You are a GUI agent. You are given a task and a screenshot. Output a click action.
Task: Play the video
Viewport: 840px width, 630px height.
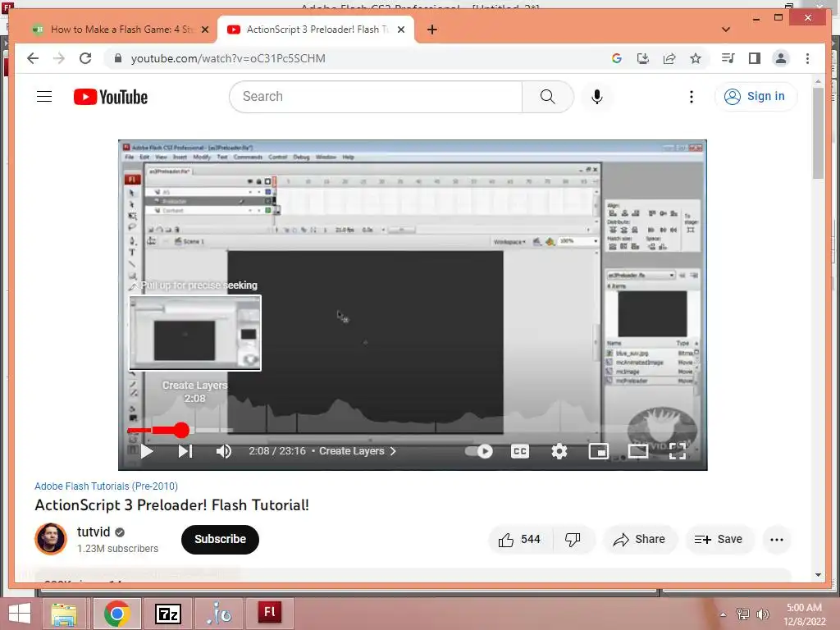coord(147,452)
